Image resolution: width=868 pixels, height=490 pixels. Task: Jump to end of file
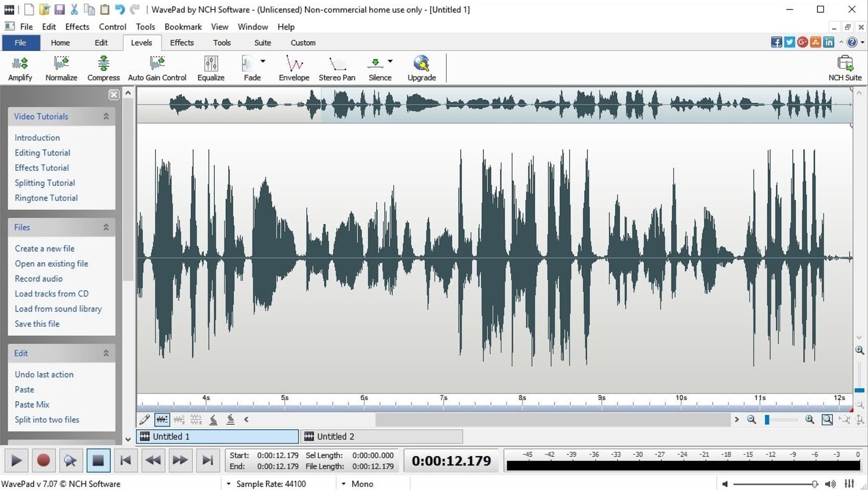click(x=208, y=460)
